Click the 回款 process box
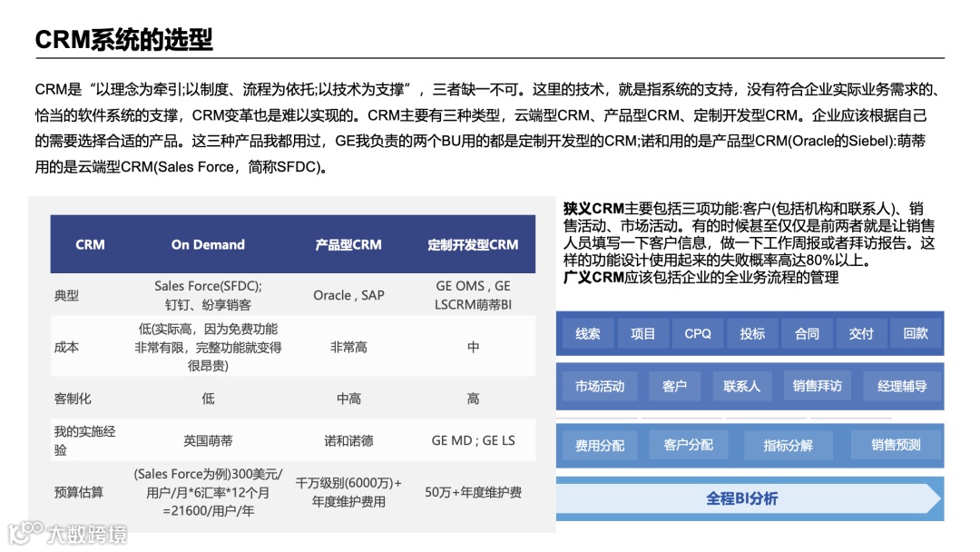The height and width of the screenshot is (552, 980). click(x=916, y=333)
